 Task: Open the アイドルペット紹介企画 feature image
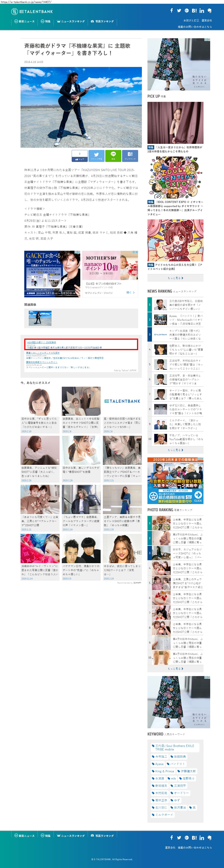[x=175, y=241]
